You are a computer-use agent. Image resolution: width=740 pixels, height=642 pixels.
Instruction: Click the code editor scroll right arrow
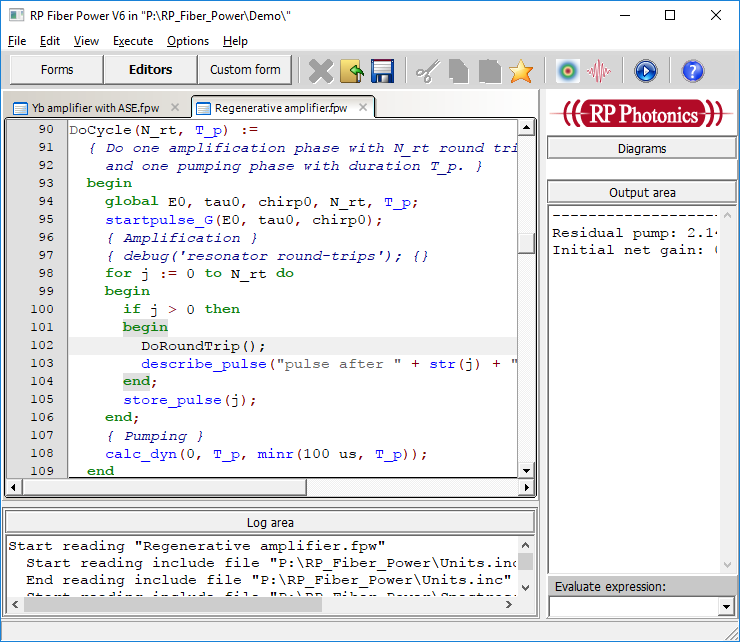526,487
